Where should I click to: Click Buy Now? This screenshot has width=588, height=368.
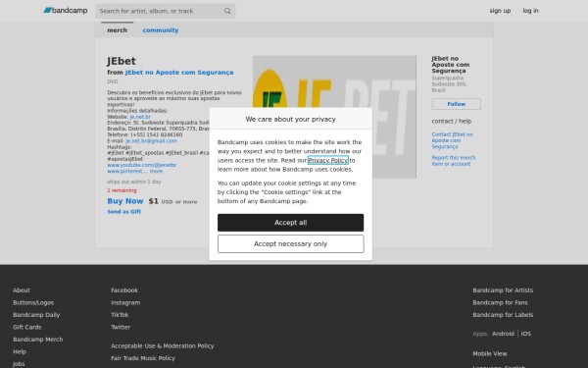125,201
